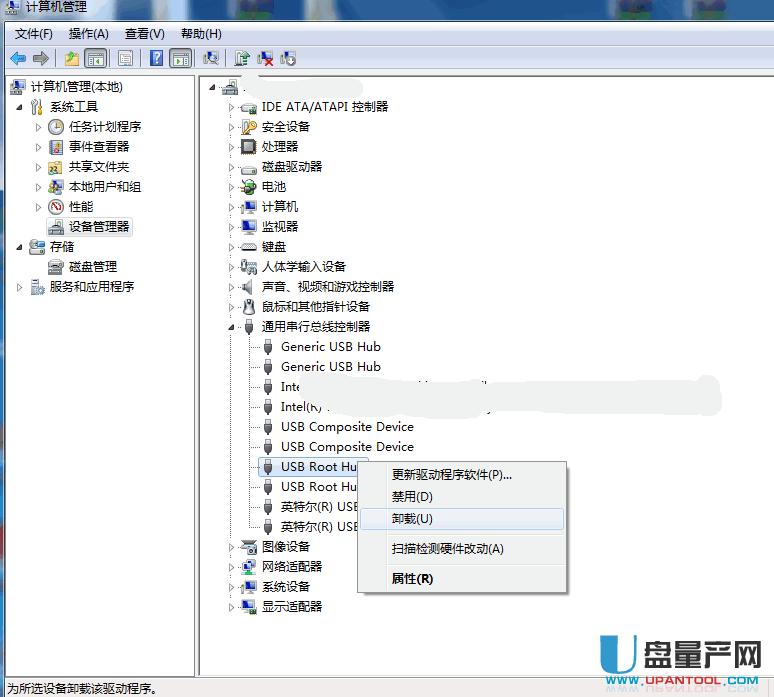Viewport: 774px width, 697px height.
Task: Expand the 服务和应用程序 tree node
Action: coord(20,287)
